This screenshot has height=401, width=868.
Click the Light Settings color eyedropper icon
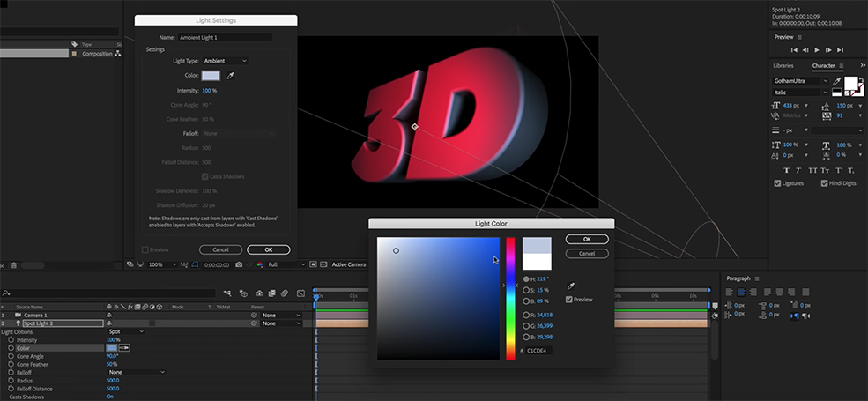point(230,76)
